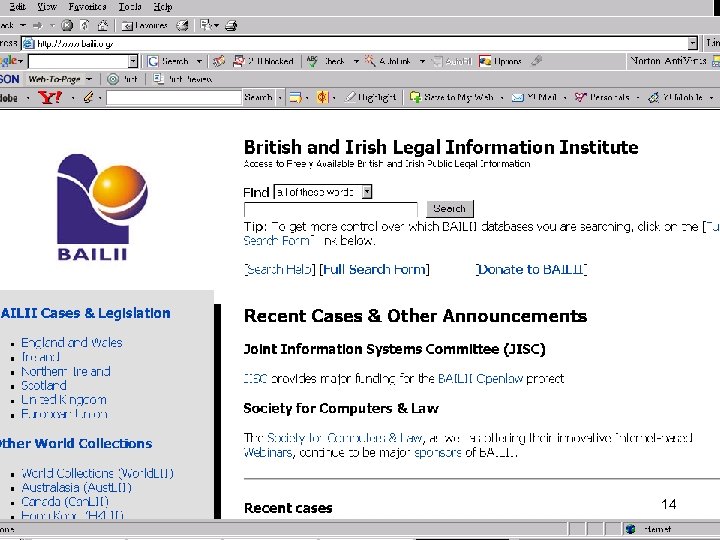Screen dimensions: 720x540
Task: Open Y! Mail from Yahoo toolbar
Action: (534, 97)
